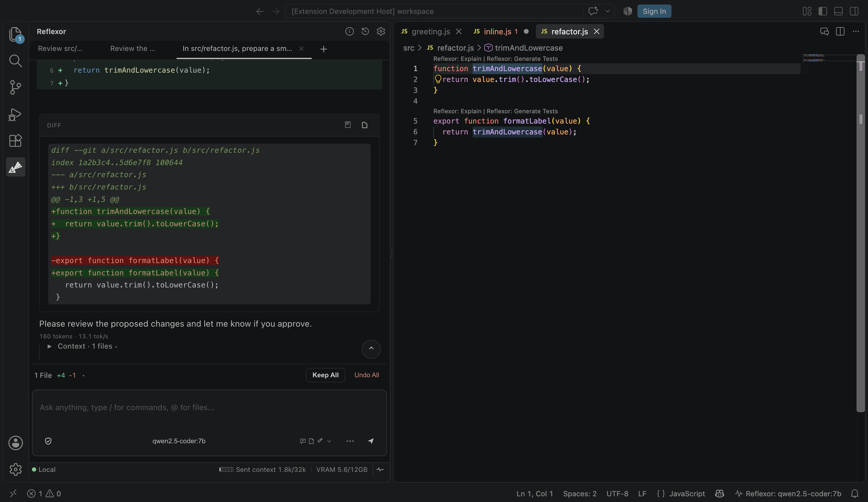The image size is (868, 502).
Task: Click the Sent context usage meter
Action: [263, 469]
